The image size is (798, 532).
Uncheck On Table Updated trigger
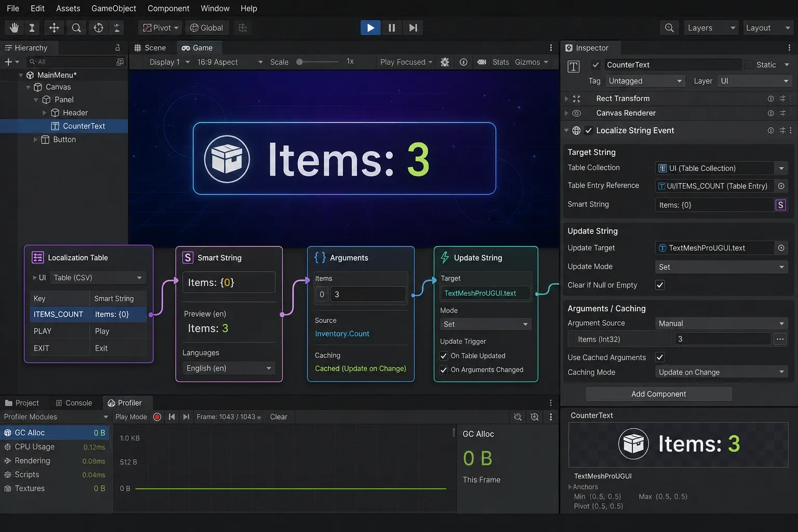tap(444, 356)
